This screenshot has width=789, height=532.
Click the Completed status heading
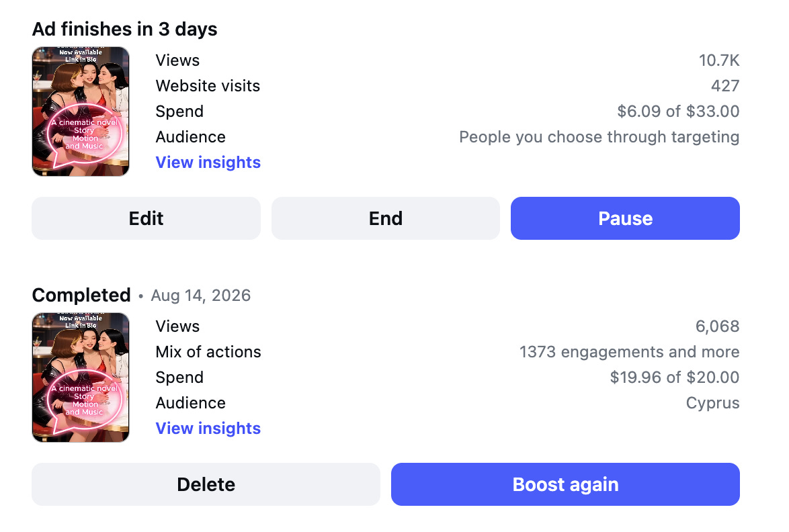point(81,295)
